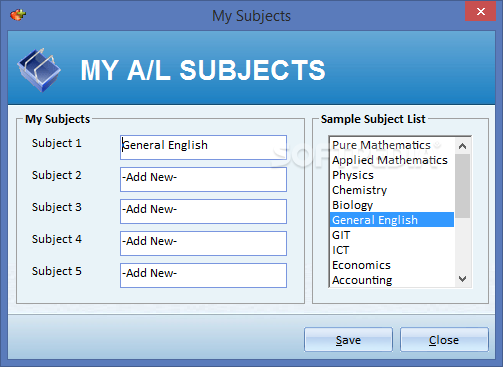Click the blue basket logo icon
The width and height of the screenshot is (503, 367).
(x=39, y=70)
